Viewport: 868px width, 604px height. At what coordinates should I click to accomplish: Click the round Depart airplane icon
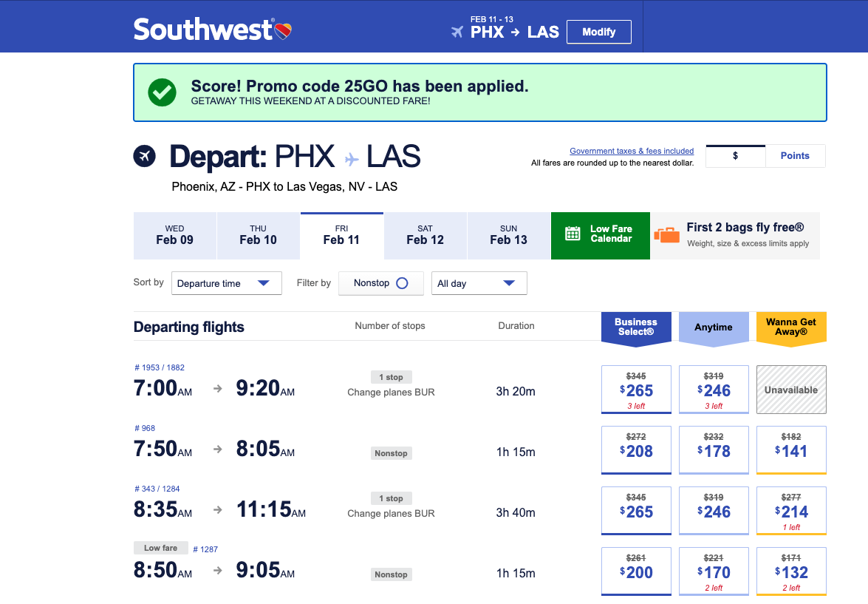[x=145, y=156]
